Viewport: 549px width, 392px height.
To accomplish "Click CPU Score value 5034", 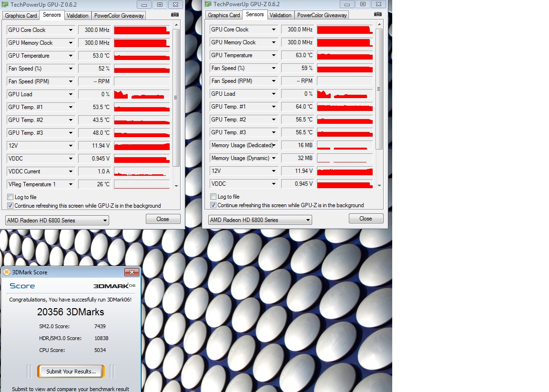I will pos(100,350).
